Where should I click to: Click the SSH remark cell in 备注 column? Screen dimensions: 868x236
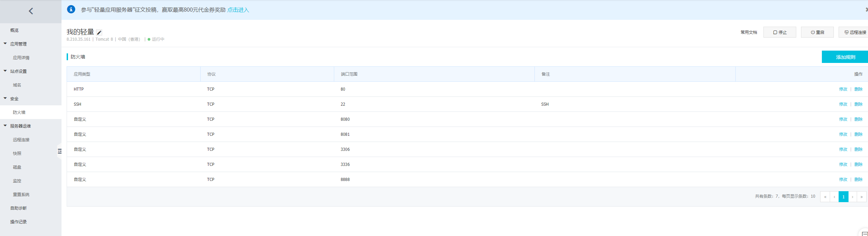(545, 104)
